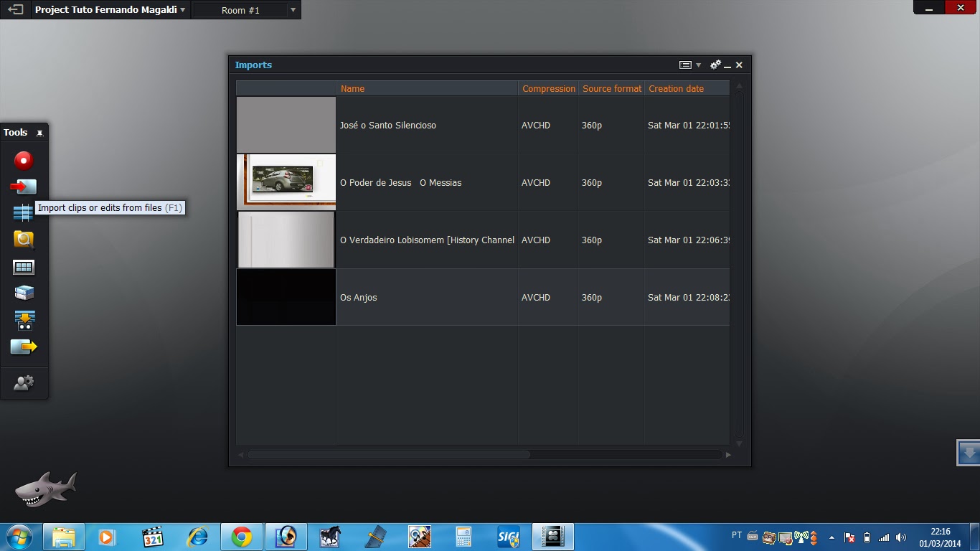Minimize the Lightworks application window

point(930,8)
